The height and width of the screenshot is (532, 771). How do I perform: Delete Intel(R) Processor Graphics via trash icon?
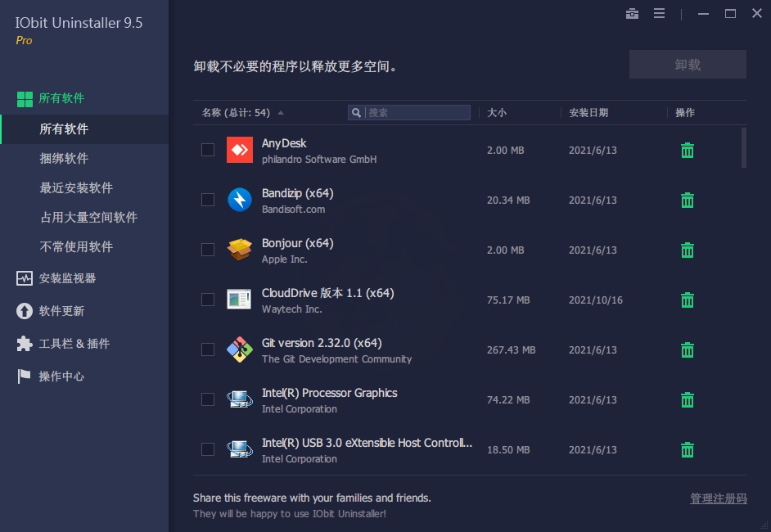[x=688, y=399]
